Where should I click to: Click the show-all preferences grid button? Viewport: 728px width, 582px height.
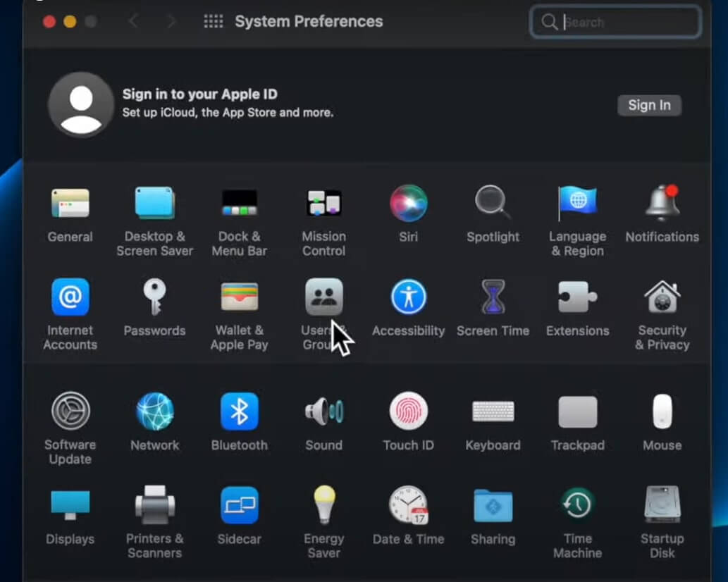click(212, 21)
